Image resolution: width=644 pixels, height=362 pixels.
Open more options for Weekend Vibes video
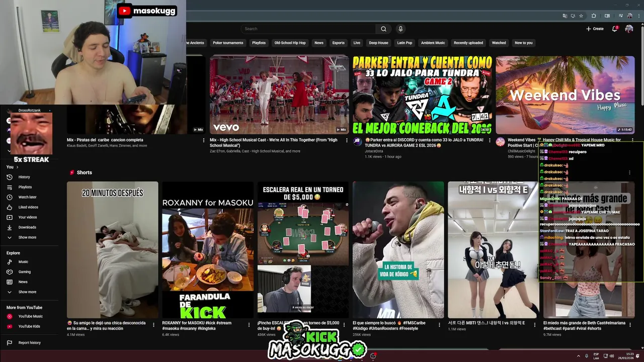pos(632,140)
